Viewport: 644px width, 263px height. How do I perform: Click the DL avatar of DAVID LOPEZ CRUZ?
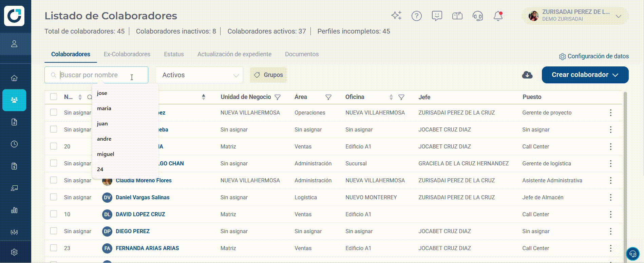point(107,214)
